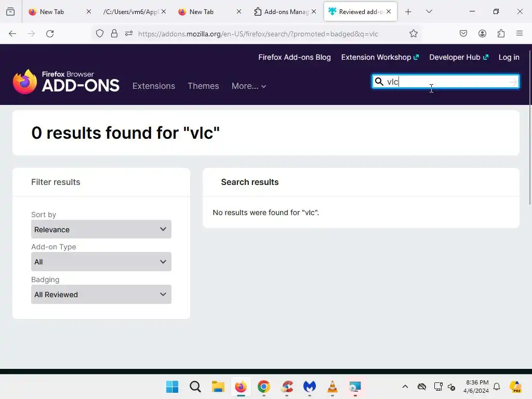Open the Sort by Relevance dropdown
This screenshot has width=532, height=399.
point(101,229)
